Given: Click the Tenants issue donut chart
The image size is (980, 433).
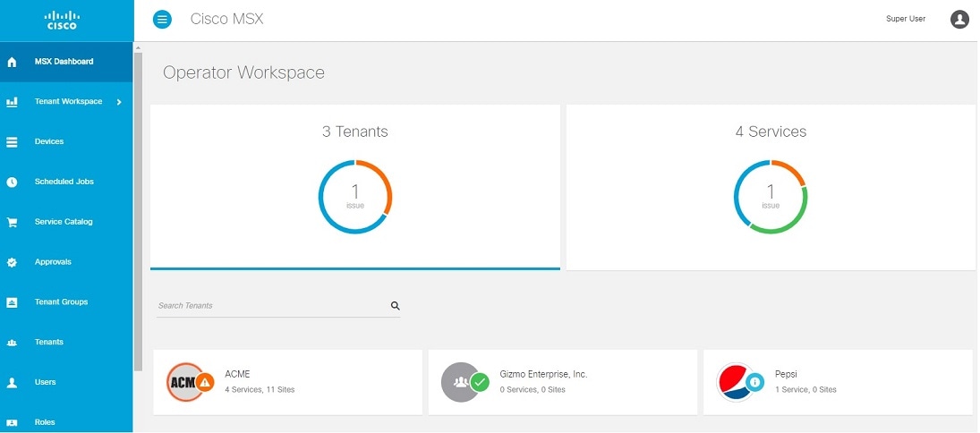Looking at the screenshot, I should click(355, 197).
